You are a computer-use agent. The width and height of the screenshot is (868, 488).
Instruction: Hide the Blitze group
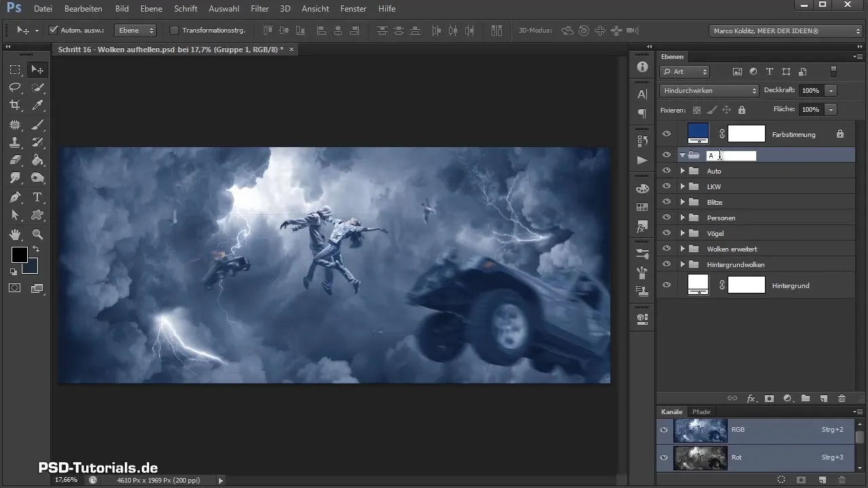[666, 202]
